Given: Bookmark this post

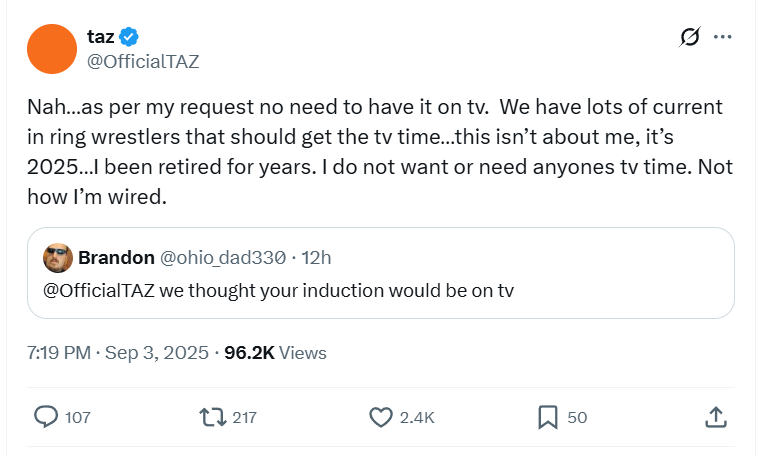Looking at the screenshot, I should tap(548, 417).
